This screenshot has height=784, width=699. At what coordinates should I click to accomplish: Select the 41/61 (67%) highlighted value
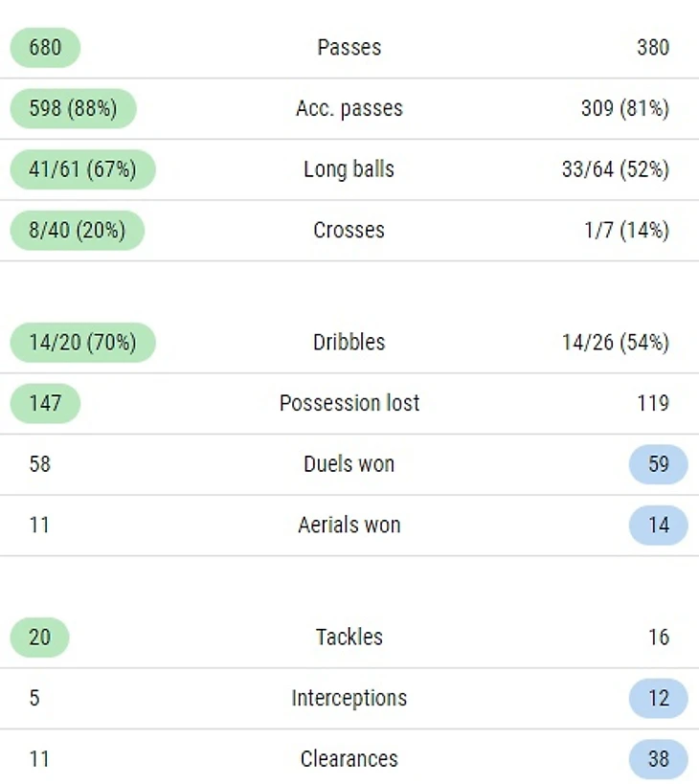point(82,169)
